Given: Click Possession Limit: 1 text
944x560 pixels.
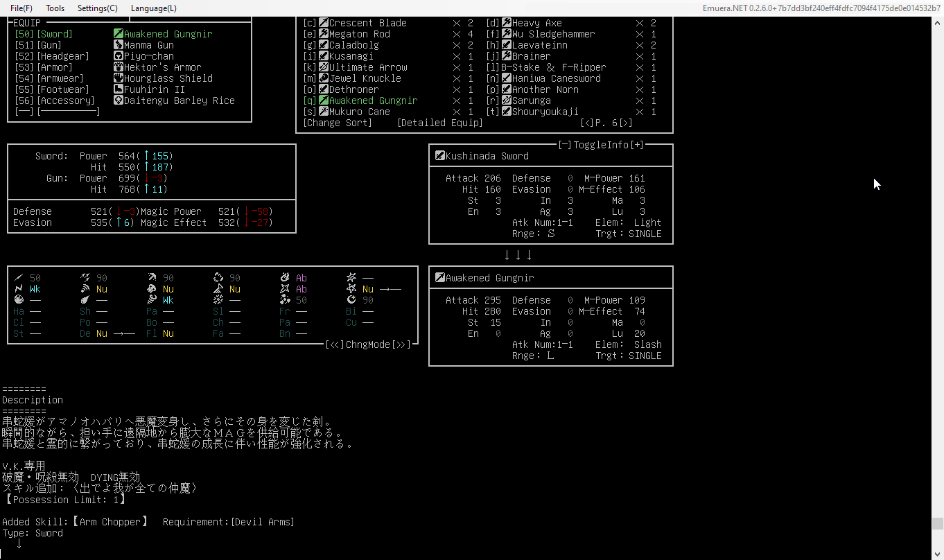Looking at the screenshot, I should (x=65, y=500).
